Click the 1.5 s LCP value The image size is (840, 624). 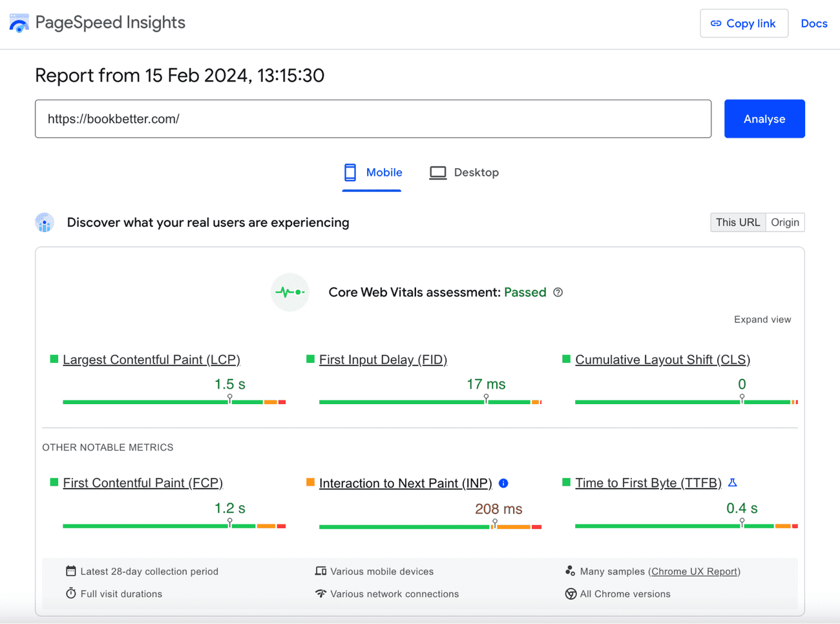pyautogui.click(x=229, y=384)
